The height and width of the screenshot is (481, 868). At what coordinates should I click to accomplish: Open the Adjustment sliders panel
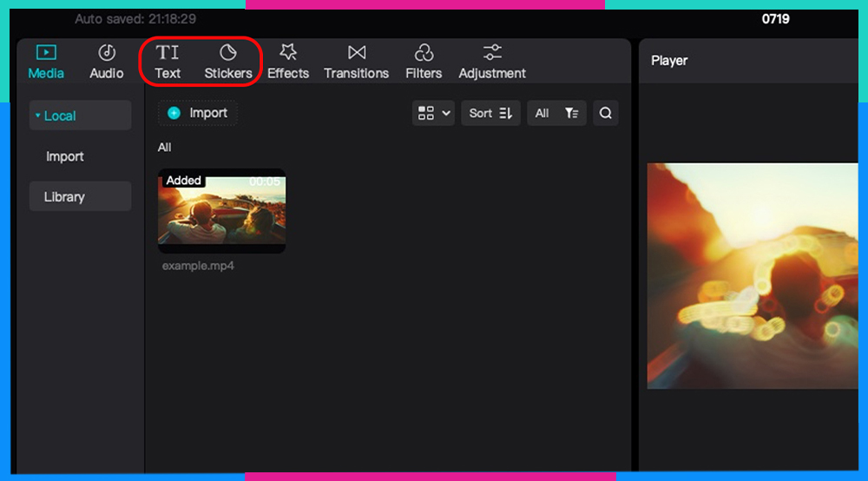pos(492,62)
